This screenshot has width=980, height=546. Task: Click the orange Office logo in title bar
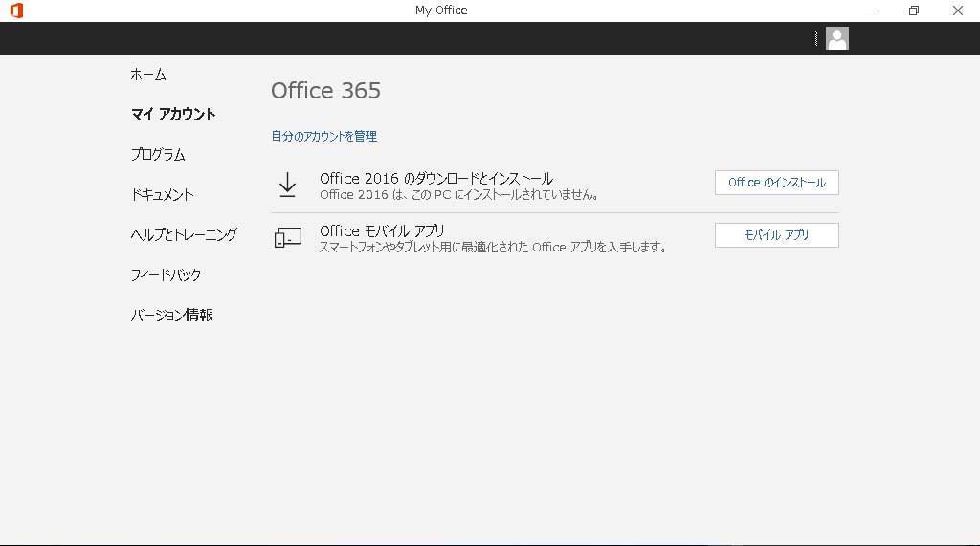(x=15, y=11)
